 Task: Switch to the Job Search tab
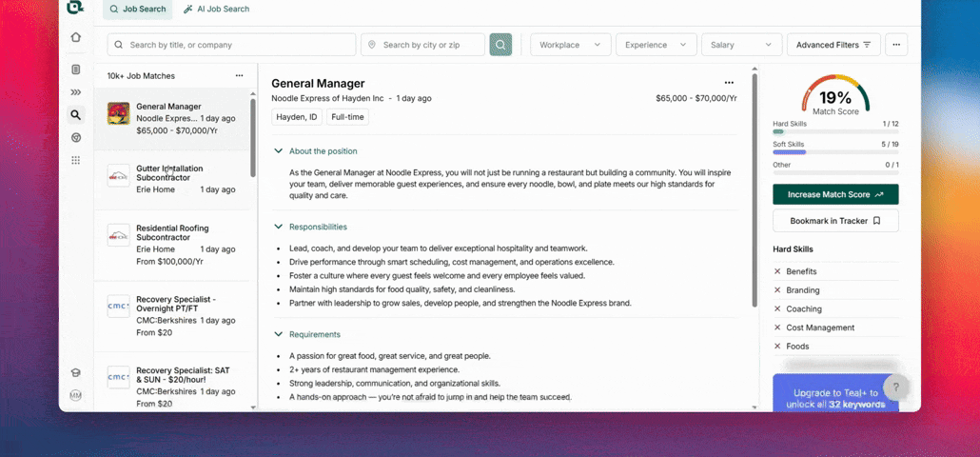tap(138, 10)
